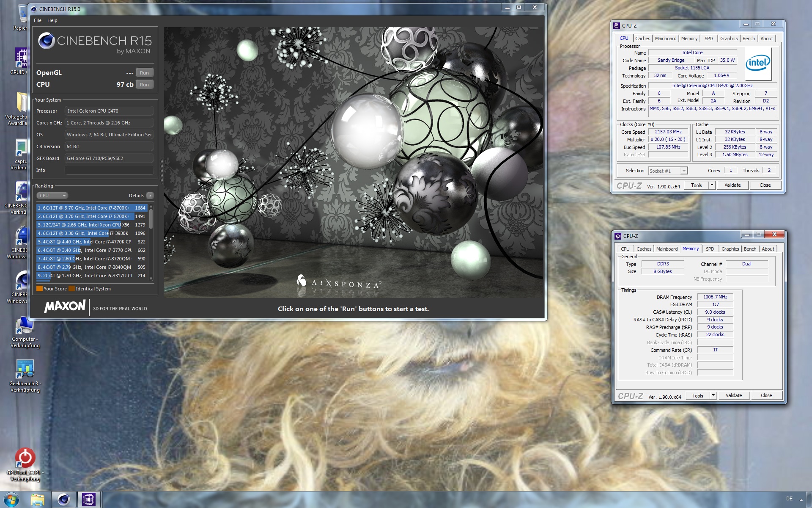Click Tools button in upper CPU-Z window

pos(697,185)
